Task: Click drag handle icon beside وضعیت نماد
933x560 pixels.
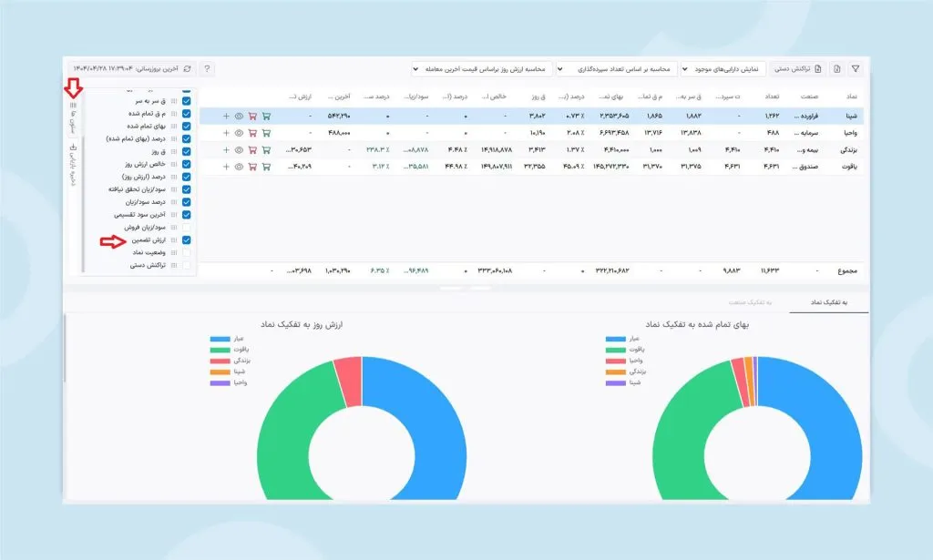Action: [174, 252]
